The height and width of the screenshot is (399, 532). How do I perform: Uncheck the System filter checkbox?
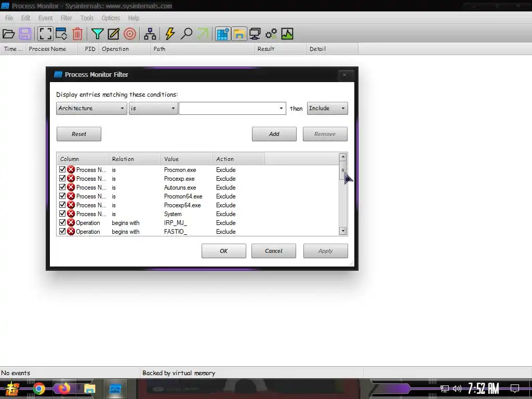[x=62, y=214]
